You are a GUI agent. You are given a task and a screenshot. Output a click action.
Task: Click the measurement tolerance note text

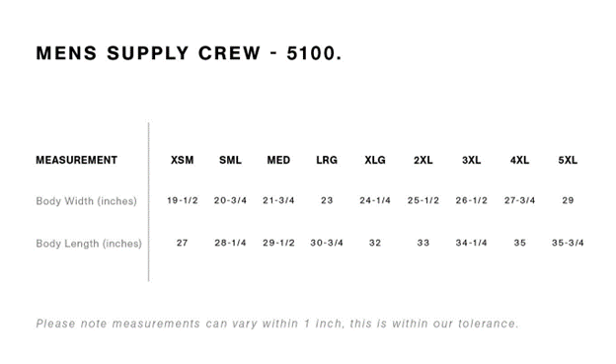click(277, 324)
